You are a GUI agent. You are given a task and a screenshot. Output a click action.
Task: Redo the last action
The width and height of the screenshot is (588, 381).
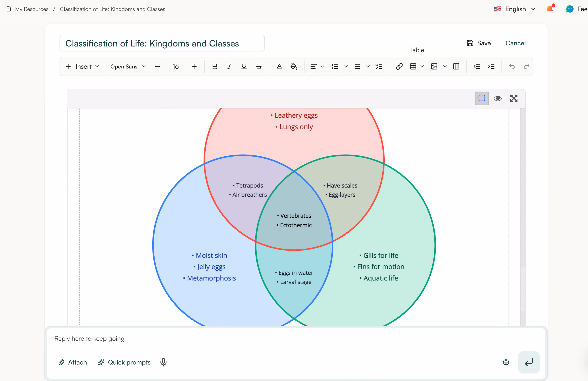click(x=526, y=66)
